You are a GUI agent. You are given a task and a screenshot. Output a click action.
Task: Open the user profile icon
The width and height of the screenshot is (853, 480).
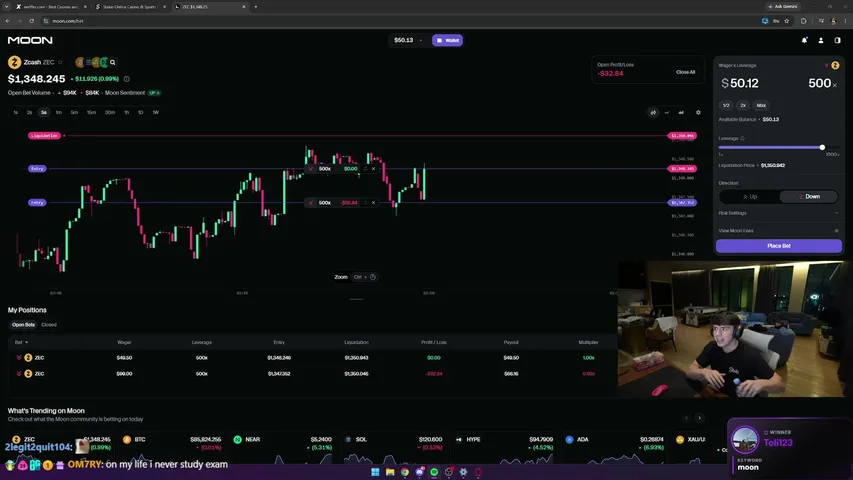821,40
